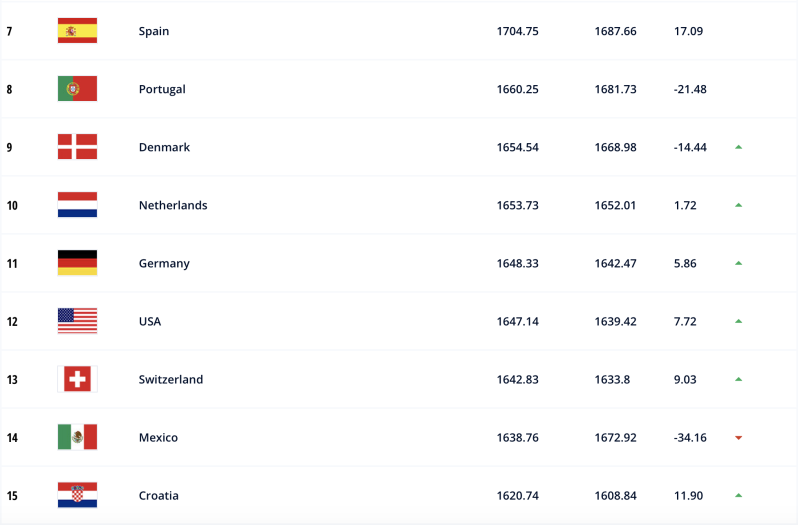Click the Denmark flag icon
The height and width of the screenshot is (525, 798).
click(77, 147)
